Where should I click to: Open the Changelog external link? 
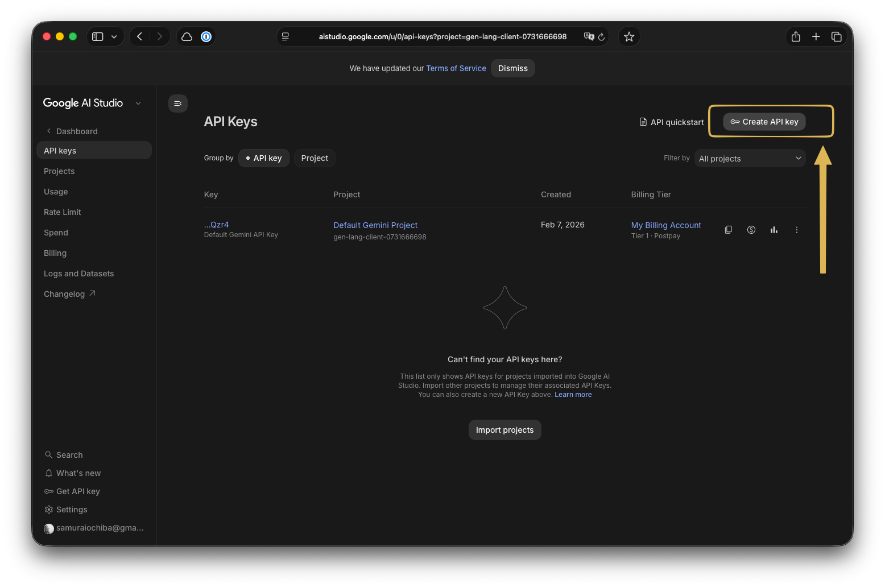point(69,294)
